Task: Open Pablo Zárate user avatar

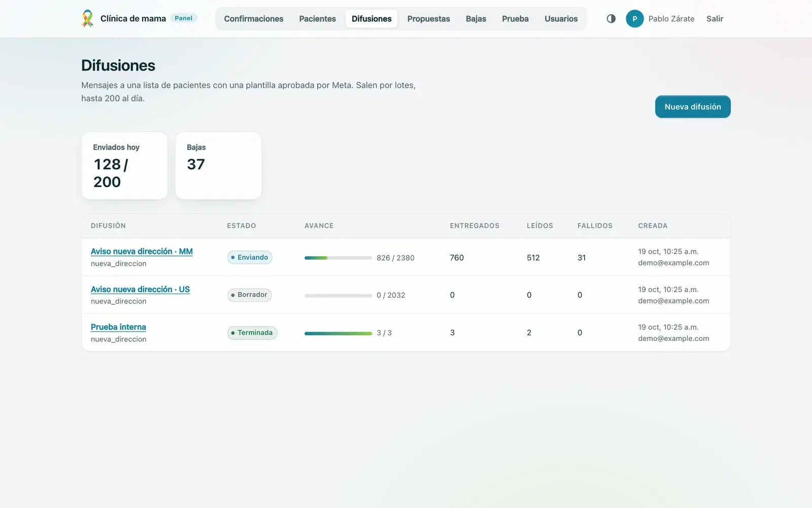Action: 634,19
